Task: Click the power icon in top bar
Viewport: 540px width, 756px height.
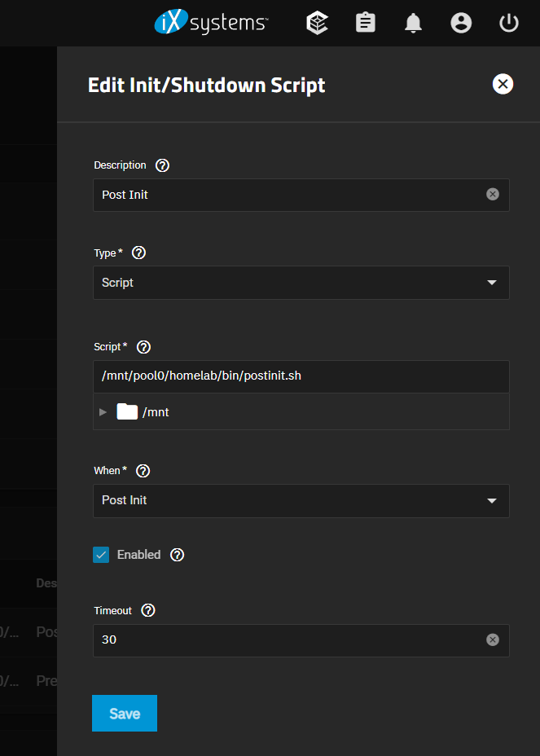Action: pyautogui.click(x=509, y=24)
